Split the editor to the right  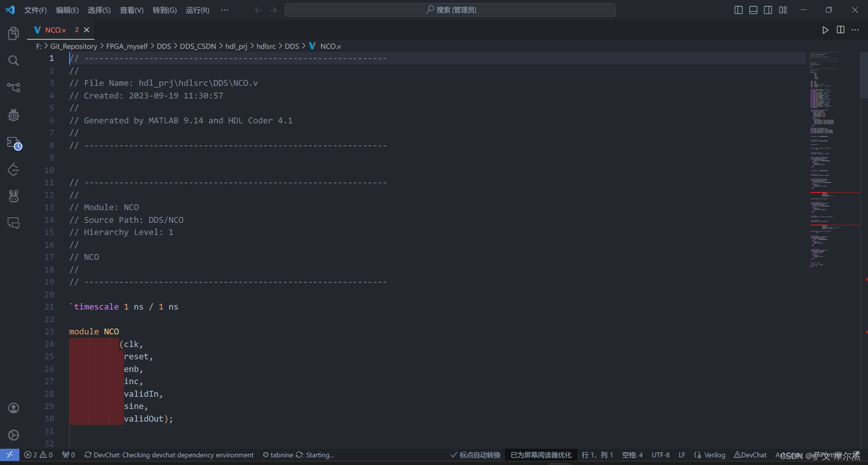(840, 30)
